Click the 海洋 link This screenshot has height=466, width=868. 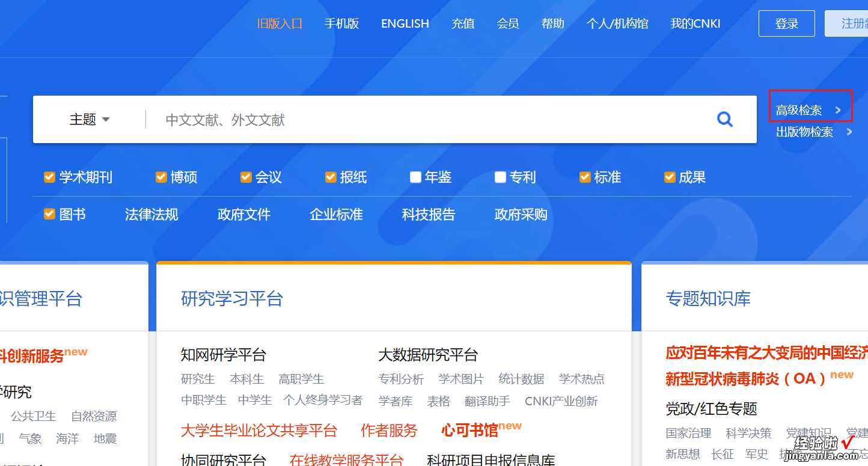point(67,438)
